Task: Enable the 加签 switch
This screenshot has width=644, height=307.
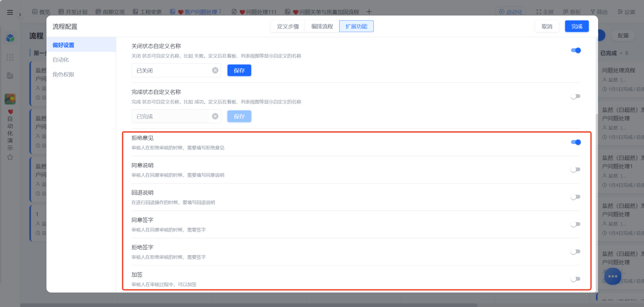Action: click(x=575, y=280)
